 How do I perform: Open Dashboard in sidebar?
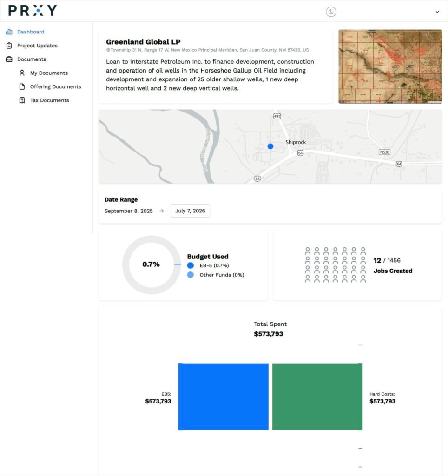pyautogui.click(x=31, y=32)
